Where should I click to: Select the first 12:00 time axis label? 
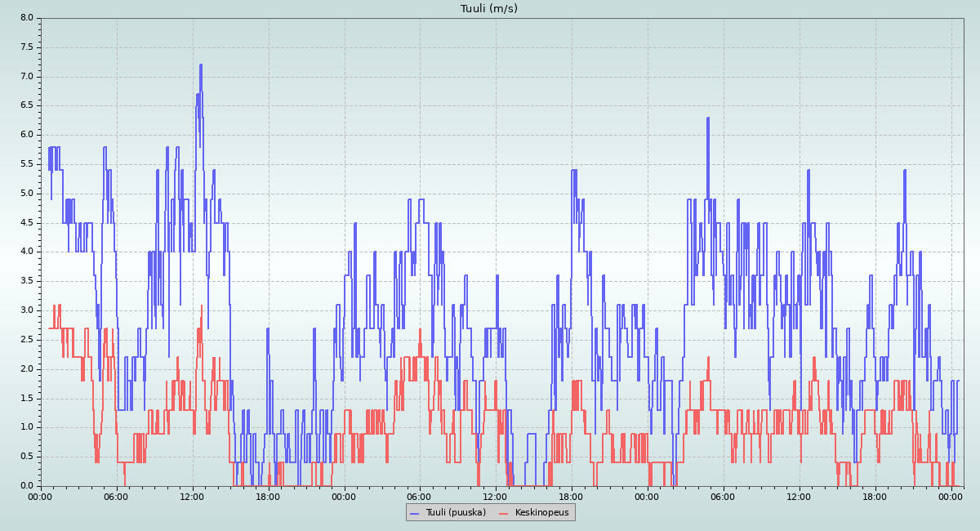click(192, 496)
